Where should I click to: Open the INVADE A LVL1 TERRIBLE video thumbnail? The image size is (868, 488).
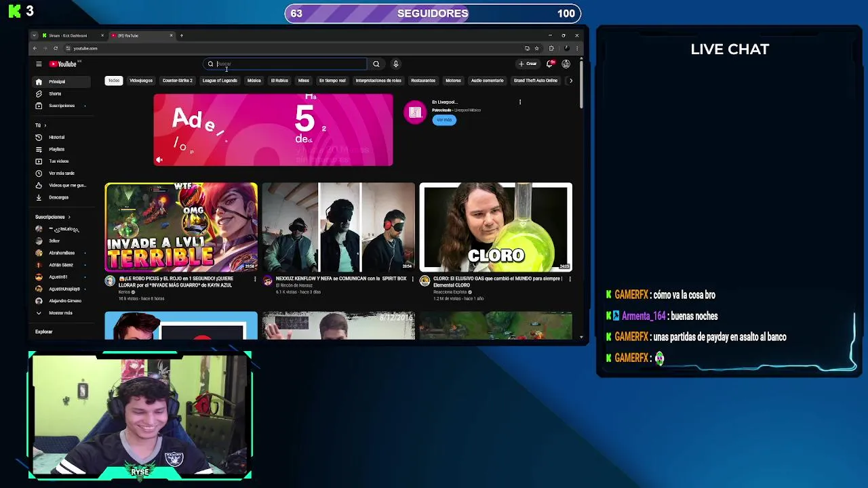(x=181, y=227)
